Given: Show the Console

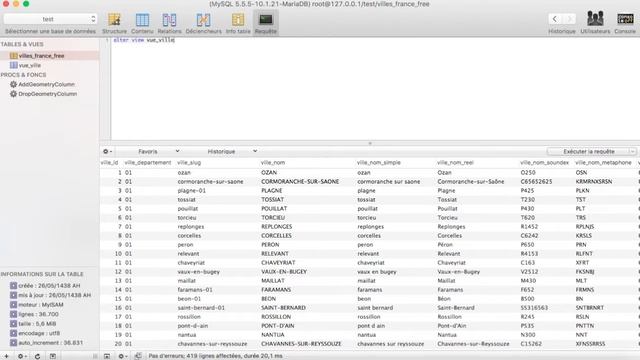Looking at the screenshot, I should click(x=625, y=23).
